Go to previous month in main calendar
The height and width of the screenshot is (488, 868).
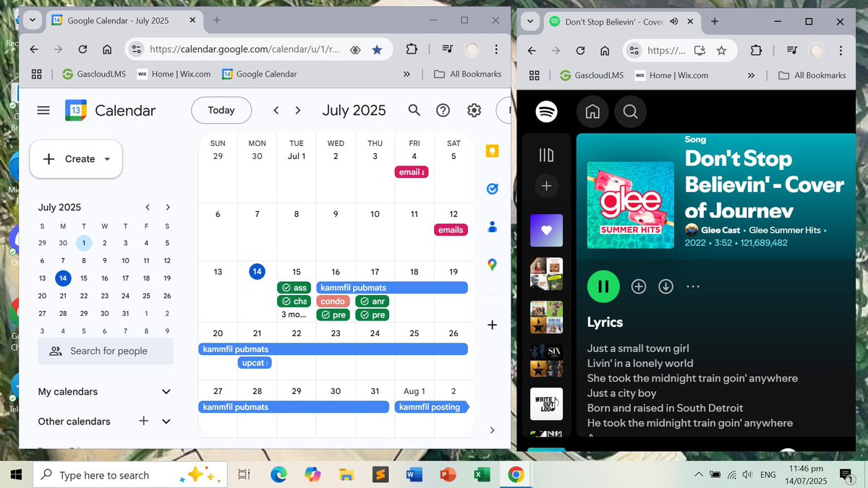click(x=276, y=111)
